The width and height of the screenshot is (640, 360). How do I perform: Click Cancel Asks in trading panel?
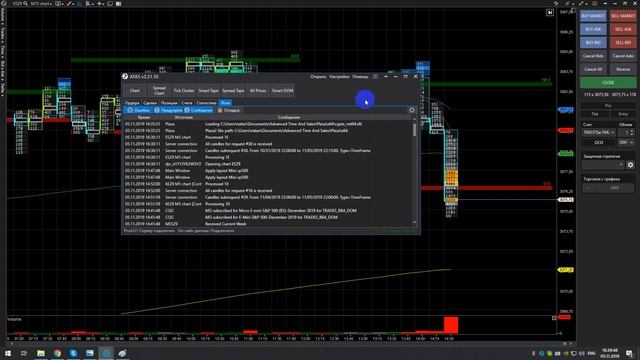pos(623,56)
